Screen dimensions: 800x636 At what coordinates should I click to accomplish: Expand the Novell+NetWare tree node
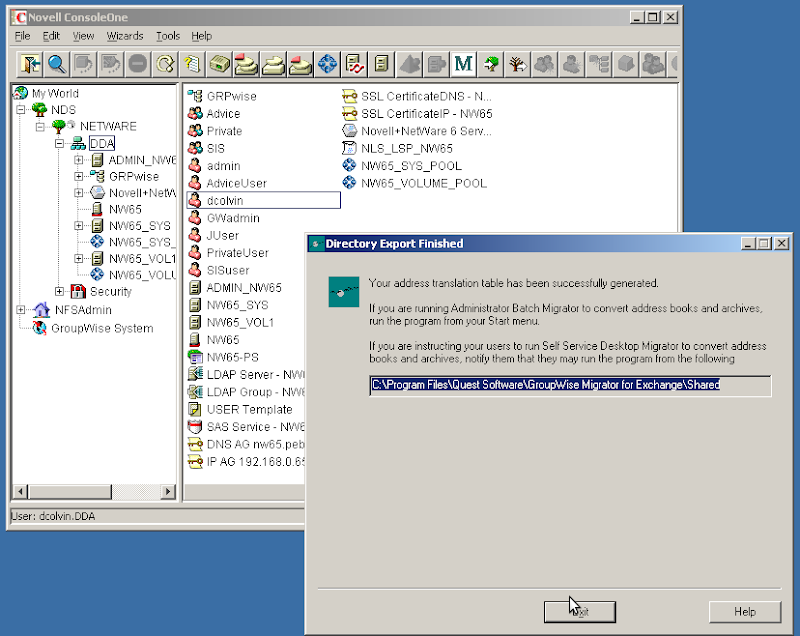[x=79, y=193]
